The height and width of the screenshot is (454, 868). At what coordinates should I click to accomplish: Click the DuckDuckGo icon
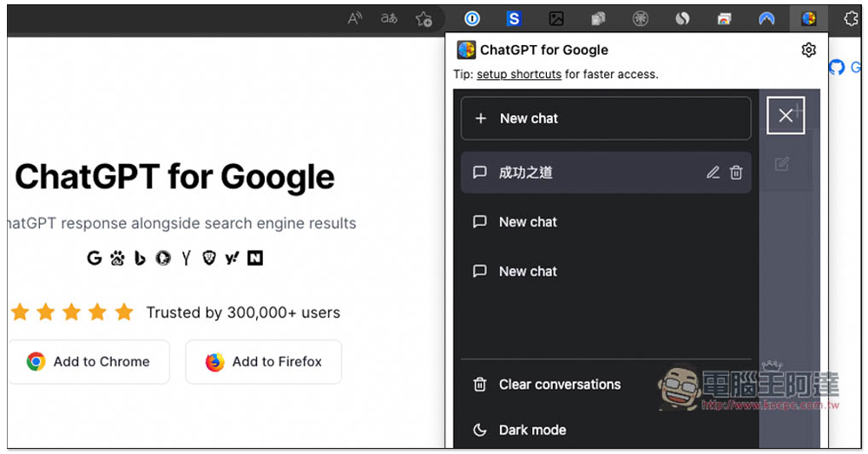coord(163,258)
